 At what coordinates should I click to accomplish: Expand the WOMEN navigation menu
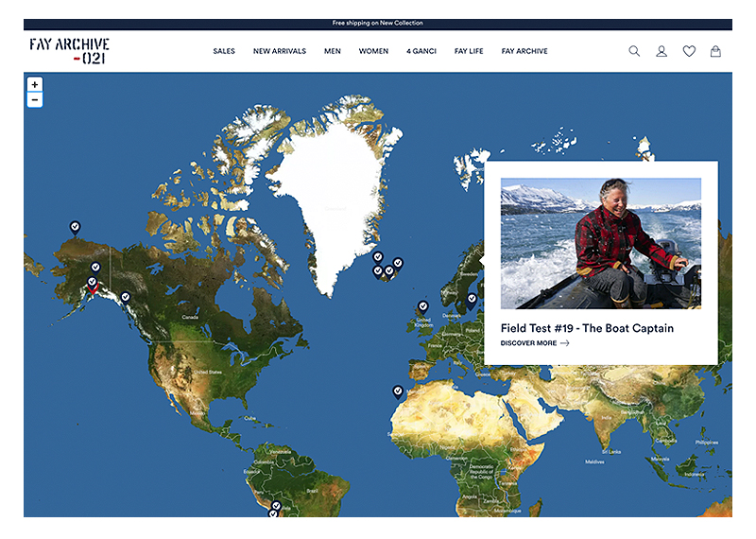[373, 51]
